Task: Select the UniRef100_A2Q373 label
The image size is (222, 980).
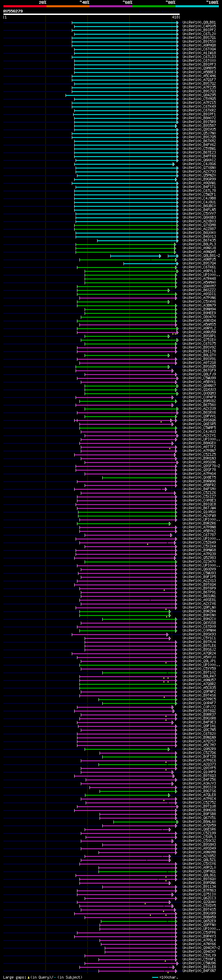Action: [x=199, y=764]
